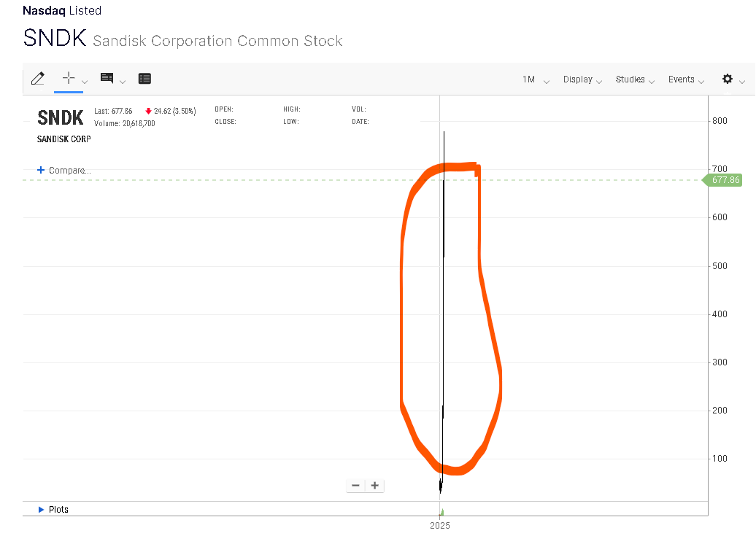Expand the Plots panel triangle

(x=41, y=510)
